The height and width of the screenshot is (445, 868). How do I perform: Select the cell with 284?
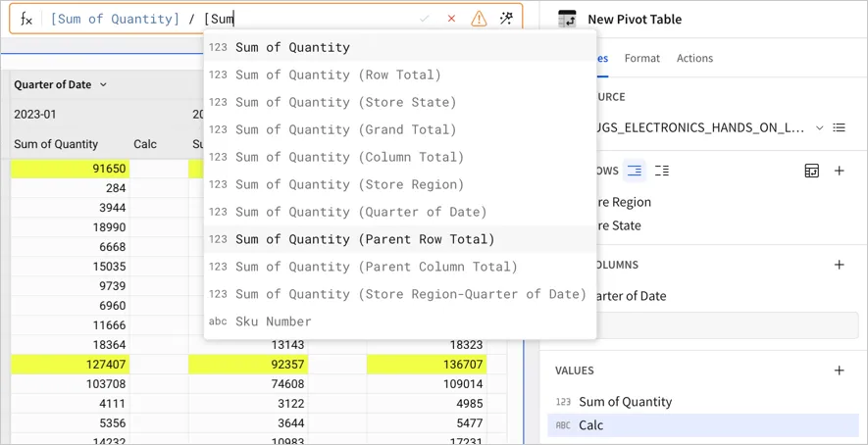[x=71, y=188]
